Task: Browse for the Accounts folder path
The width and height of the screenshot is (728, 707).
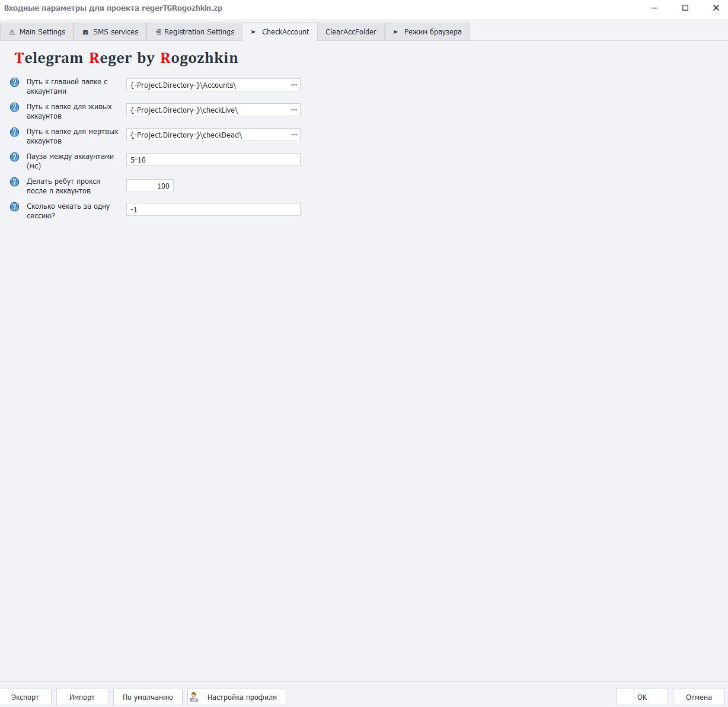Action: tap(294, 85)
